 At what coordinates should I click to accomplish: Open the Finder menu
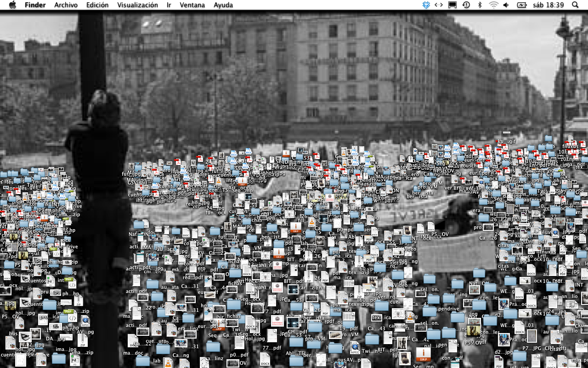[35, 5]
